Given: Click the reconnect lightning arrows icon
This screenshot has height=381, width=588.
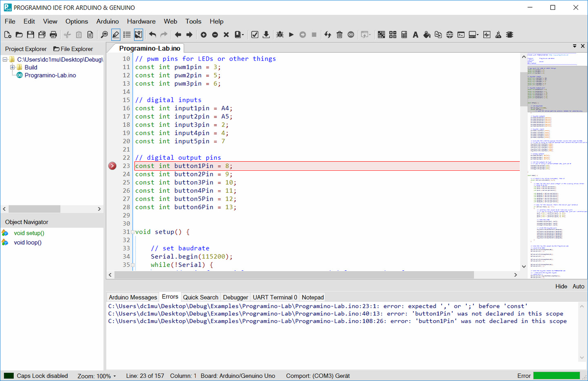Looking at the screenshot, I should coord(327,35).
